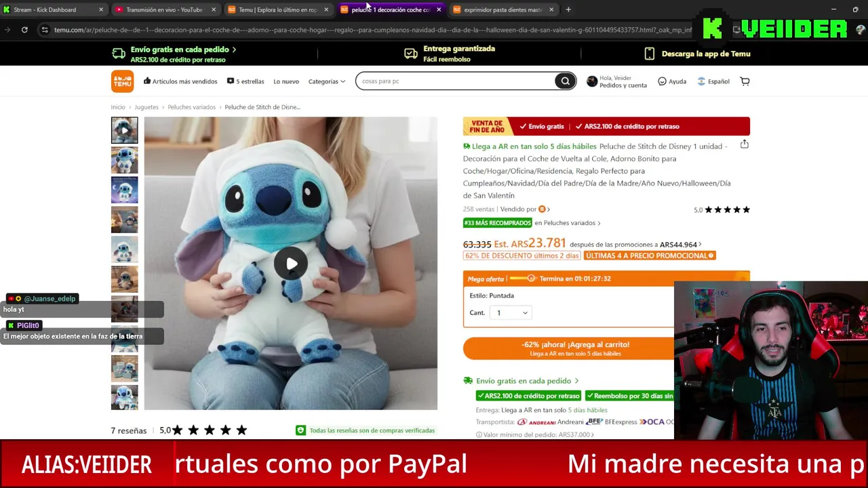868x488 pixels.
Task: Select the first video thumbnail in gallery
Action: coord(124,130)
